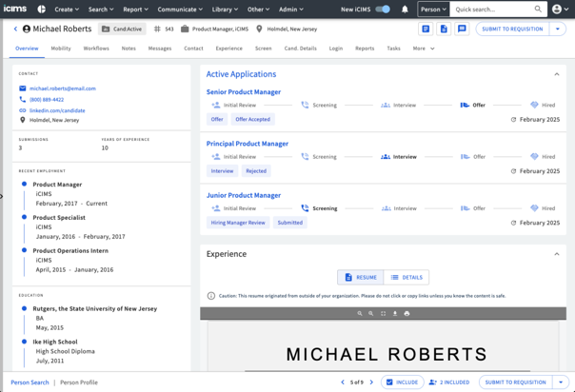Open the Workflows tab
Viewport: 575px width, 392px height.
point(96,49)
